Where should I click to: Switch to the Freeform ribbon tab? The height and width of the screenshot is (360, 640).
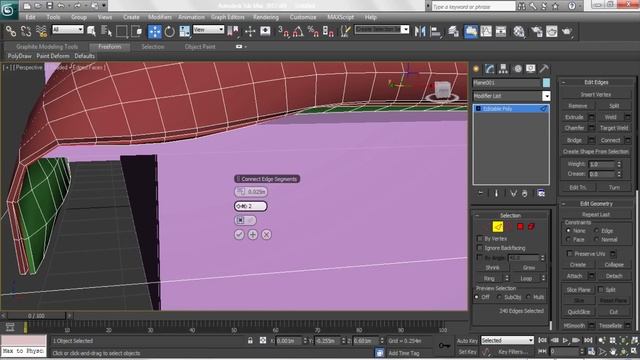click(110, 47)
